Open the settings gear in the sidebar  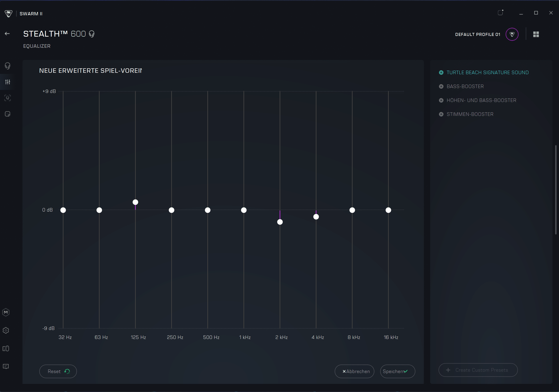pyautogui.click(x=6, y=330)
